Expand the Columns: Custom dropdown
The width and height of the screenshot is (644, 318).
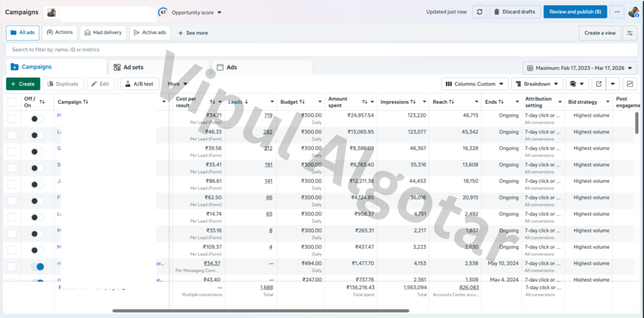(x=475, y=84)
